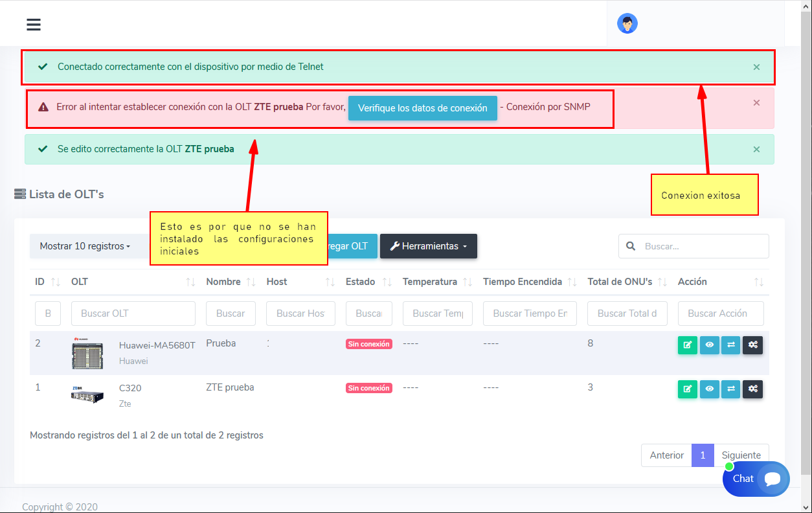Edit the Huawei-MA5680T OLT
This screenshot has width=812, height=513.
tap(687, 345)
